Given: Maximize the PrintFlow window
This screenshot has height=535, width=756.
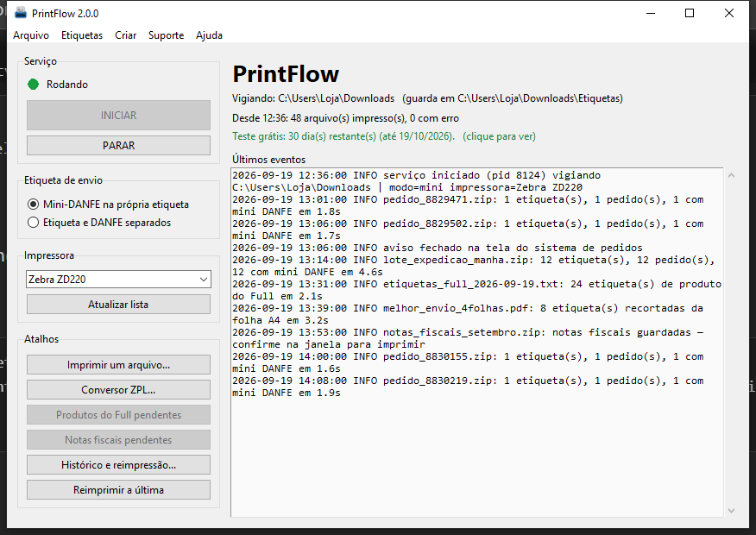Looking at the screenshot, I should pos(690,13).
